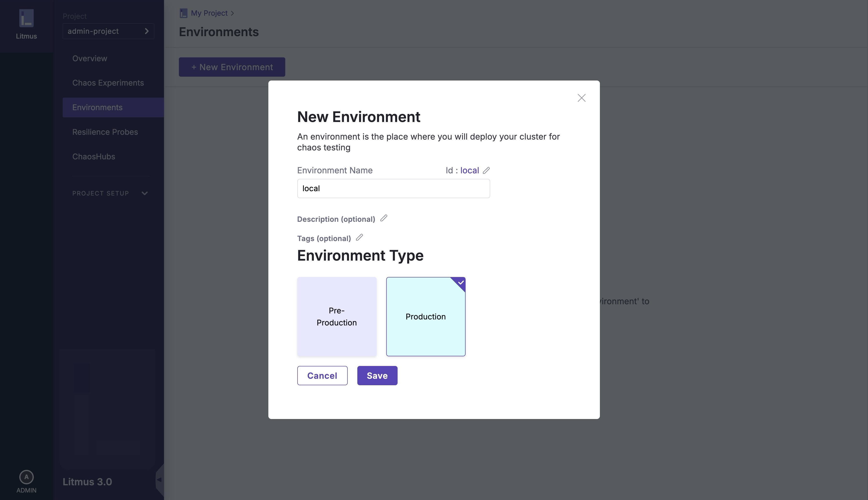Go to Chaos Experiments
The image size is (868, 500).
pos(108,83)
